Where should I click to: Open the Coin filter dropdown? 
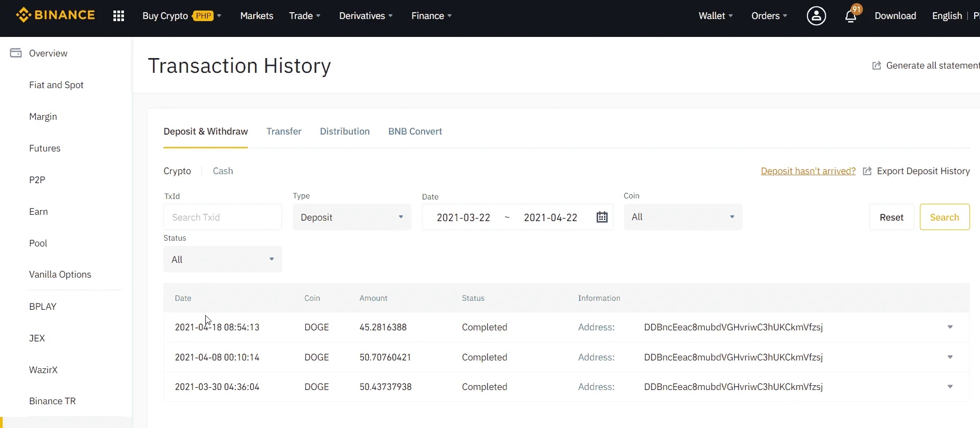click(683, 217)
